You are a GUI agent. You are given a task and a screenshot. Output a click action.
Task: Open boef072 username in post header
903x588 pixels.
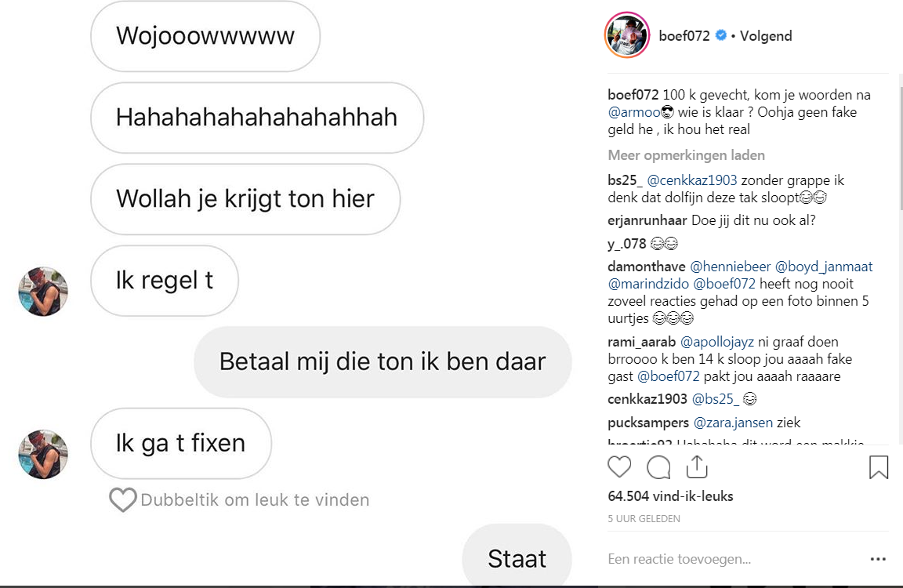tap(684, 36)
